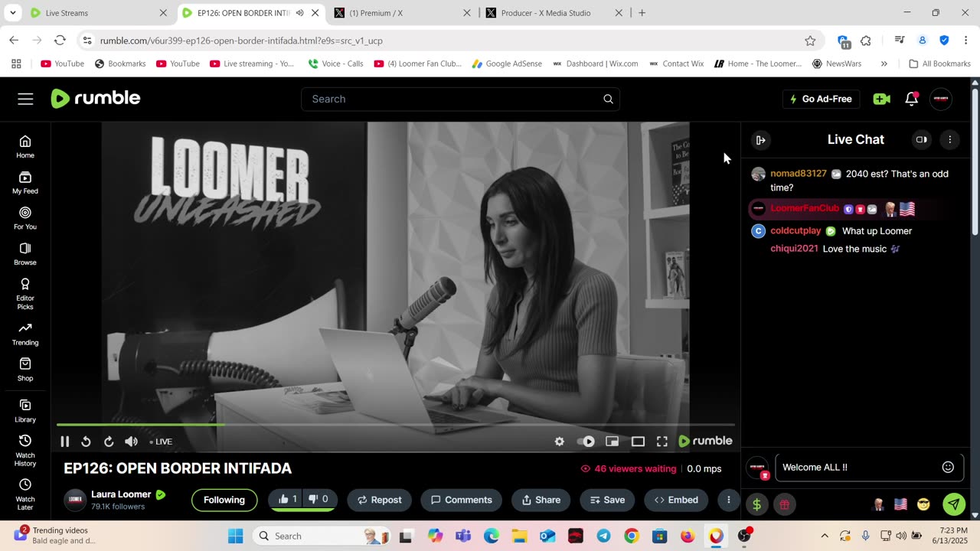This screenshot has height=551, width=980.
Task: Pop out the live chat window
Action: [x=921, y=140]
